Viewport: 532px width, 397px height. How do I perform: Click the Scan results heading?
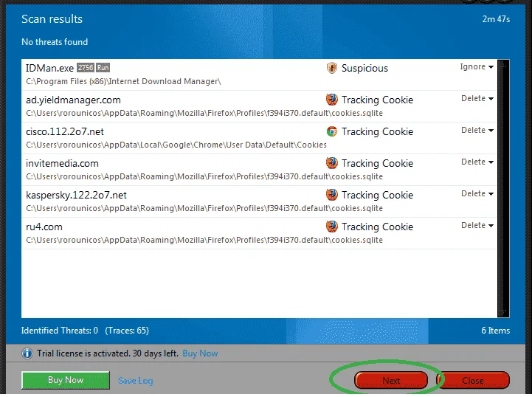coord(52,19)
